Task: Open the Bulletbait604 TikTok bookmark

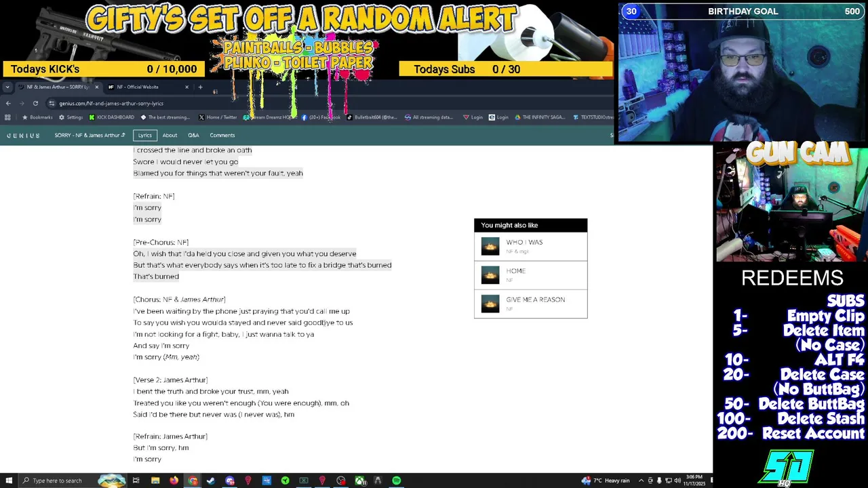Action: pos(372,117)
